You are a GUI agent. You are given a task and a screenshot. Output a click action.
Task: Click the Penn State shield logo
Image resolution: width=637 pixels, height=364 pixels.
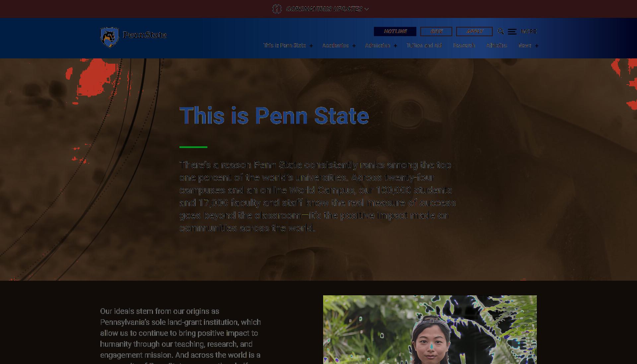click(x=109, y=37)
